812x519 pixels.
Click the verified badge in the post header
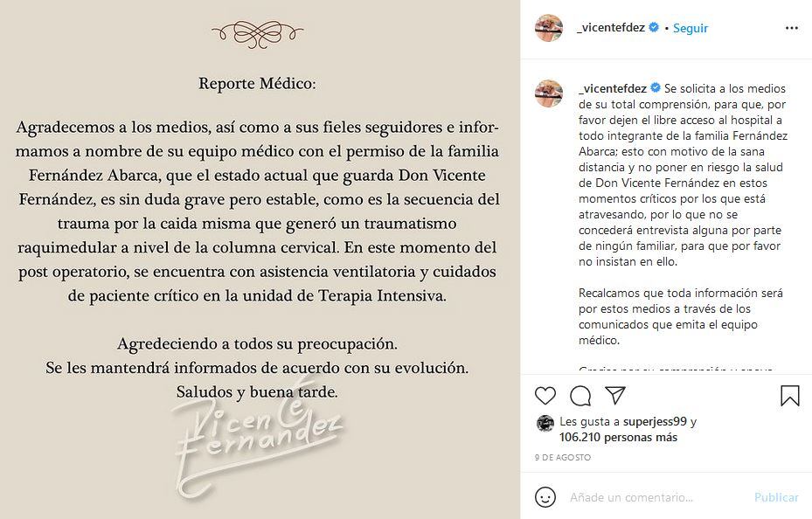click(654, 28)
